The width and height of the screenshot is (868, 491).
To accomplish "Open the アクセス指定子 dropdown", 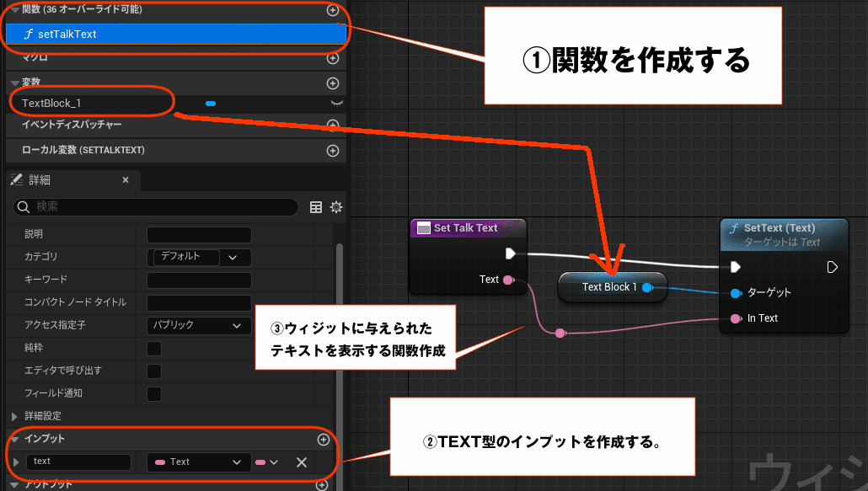I will pos(199,325).
